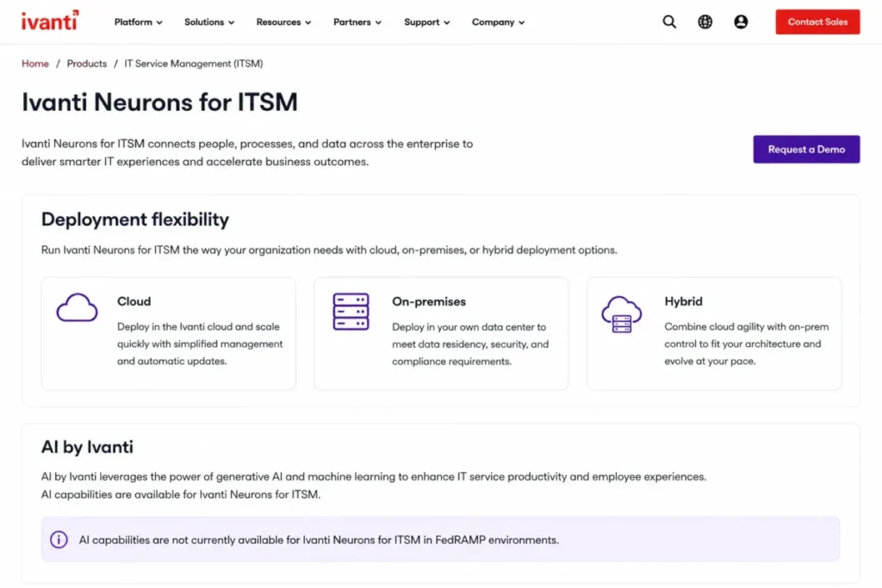This screenshot has width=882, height=588.
Task: Click the On-premises card title
Action: pyautogui.click(x=429, y=302)
